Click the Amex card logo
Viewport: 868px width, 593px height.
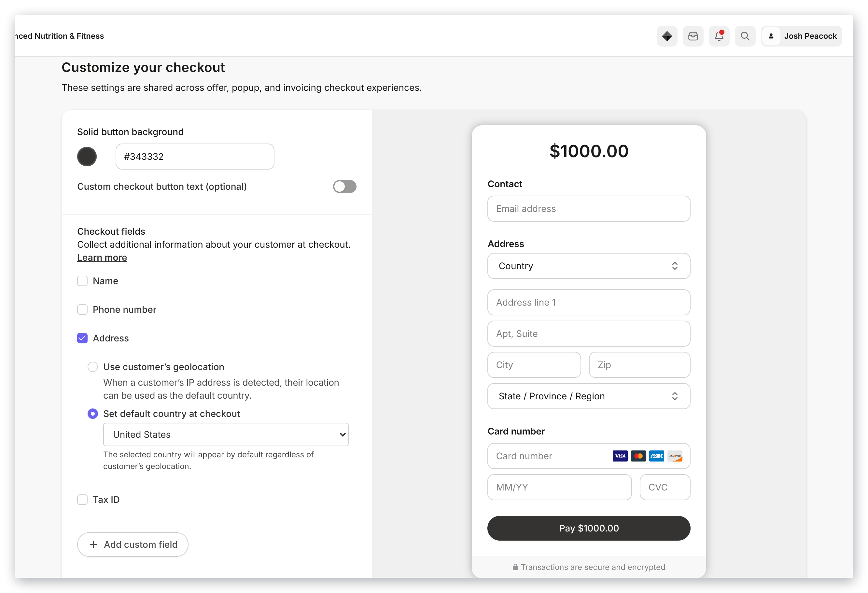click(657, 456)
